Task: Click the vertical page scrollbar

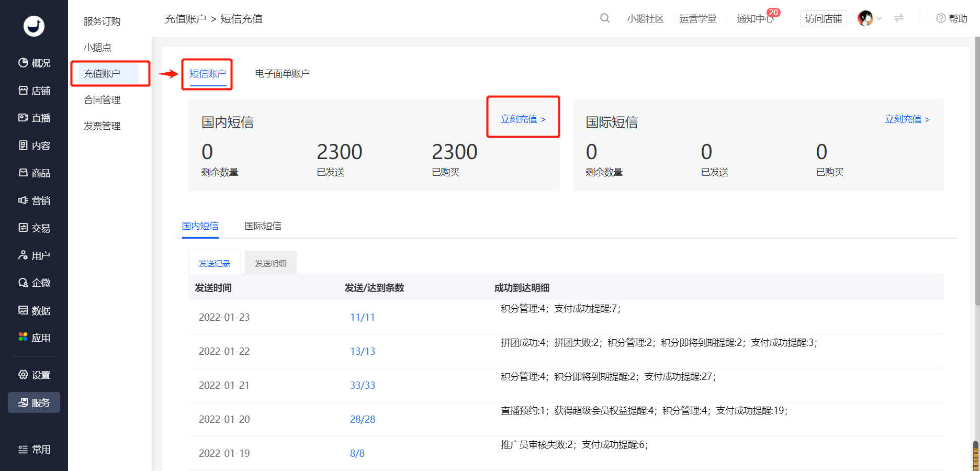Action: [977, 171]
